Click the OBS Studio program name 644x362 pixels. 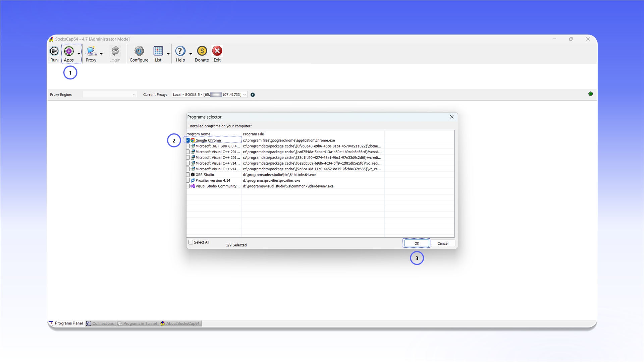205,175
